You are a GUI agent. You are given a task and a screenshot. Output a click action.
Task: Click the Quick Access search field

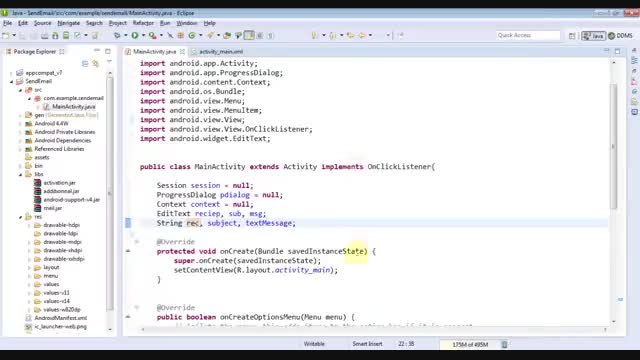[x=528, y=36]
